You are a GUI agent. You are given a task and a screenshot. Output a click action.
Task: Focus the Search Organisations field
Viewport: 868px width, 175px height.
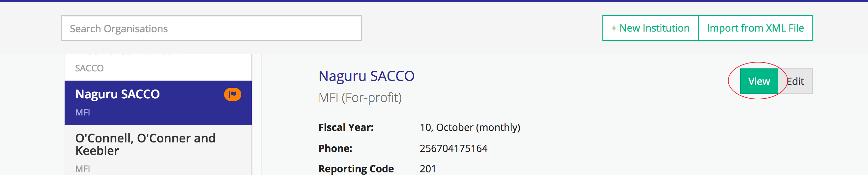click(211, 28)
